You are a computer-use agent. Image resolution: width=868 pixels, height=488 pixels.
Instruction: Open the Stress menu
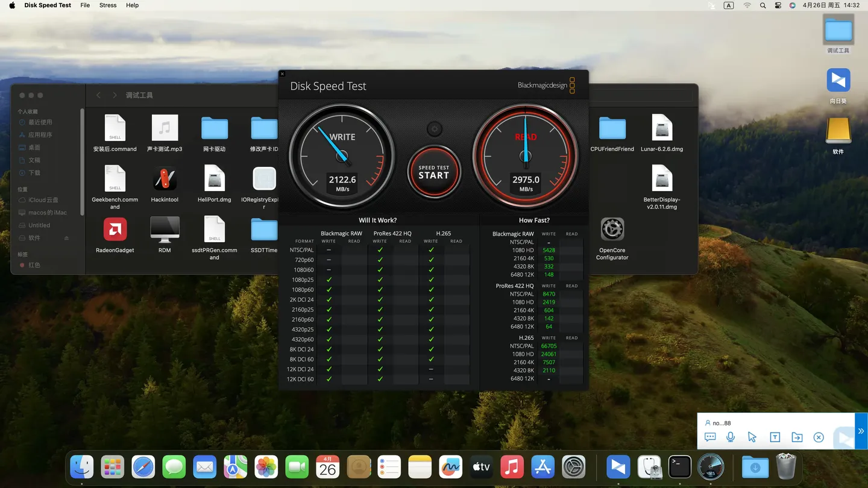pyautogui.click(x=108, y=5)
